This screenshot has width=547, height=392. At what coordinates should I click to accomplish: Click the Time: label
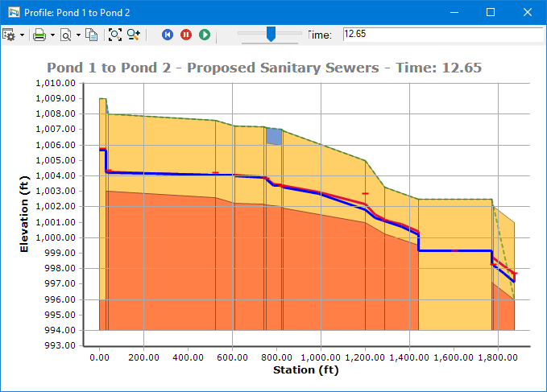(x=320, y=35)
